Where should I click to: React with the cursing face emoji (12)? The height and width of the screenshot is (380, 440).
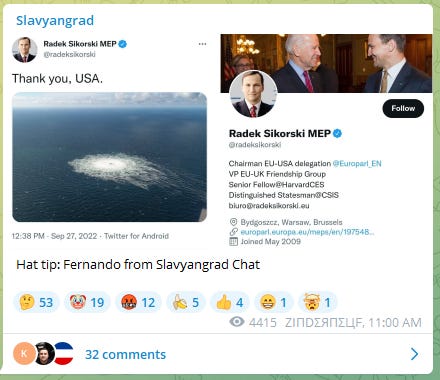(x=138, y=302)
